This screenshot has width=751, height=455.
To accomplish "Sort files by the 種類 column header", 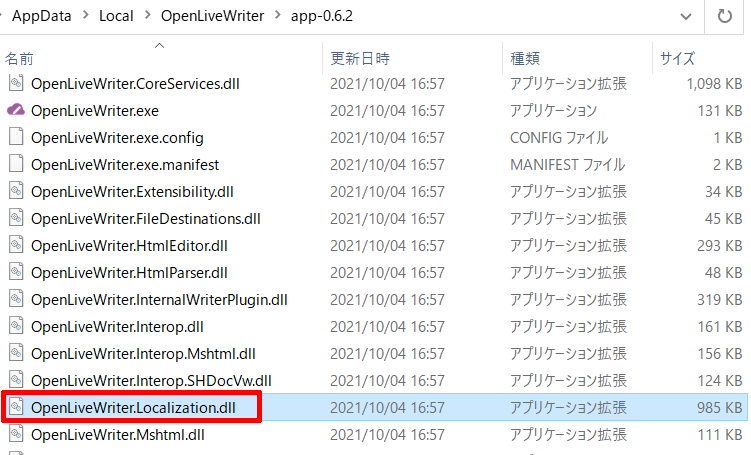I will pos(525,58).
